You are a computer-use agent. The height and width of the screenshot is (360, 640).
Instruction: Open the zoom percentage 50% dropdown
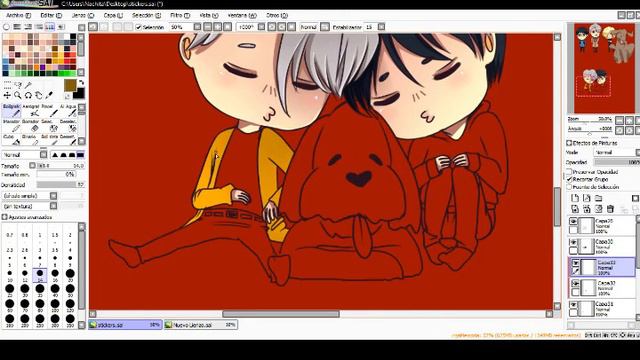point(197,27)
